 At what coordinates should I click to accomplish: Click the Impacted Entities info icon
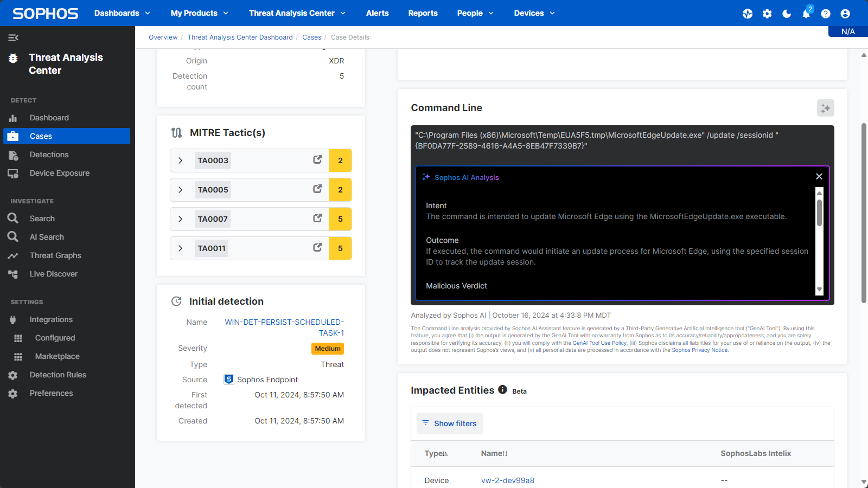click(502, 390)
